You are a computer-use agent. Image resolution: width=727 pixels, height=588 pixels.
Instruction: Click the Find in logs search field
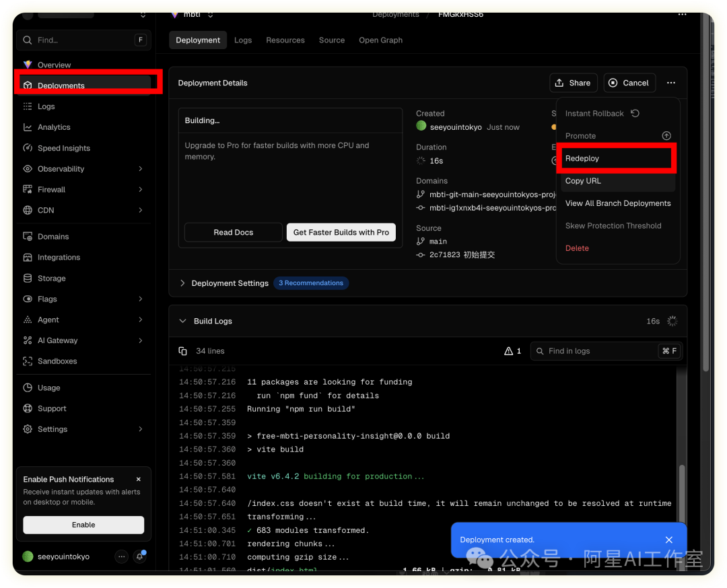(x=599, y=351)
